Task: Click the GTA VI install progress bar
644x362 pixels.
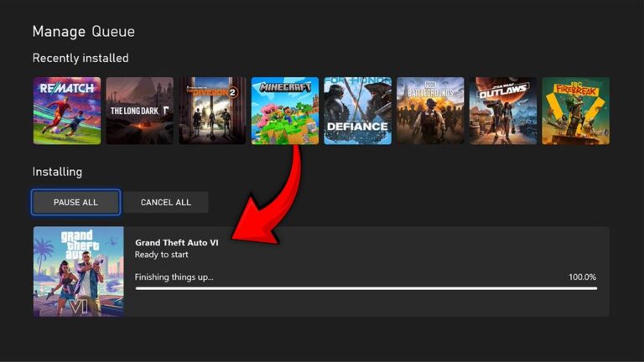Action: coord(366,288)
